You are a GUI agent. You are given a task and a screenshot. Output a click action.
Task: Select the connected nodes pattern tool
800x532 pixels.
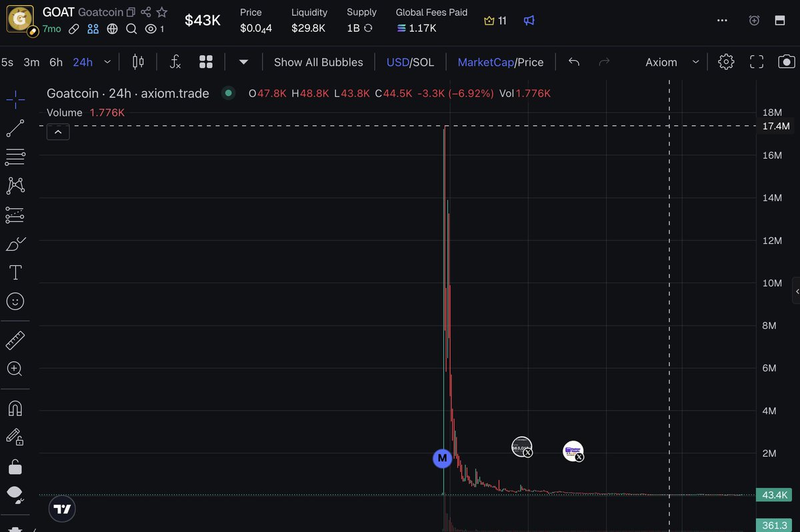coord(15,186)
